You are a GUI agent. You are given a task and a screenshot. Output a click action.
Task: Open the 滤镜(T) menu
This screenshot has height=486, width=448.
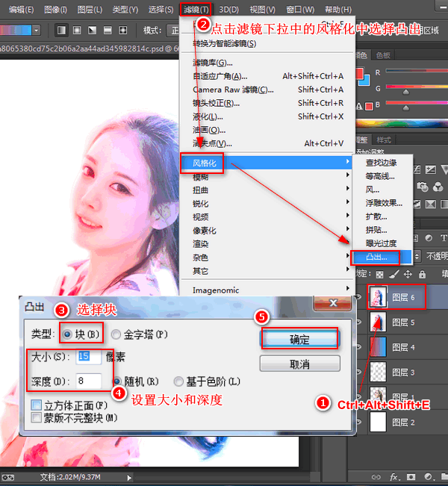196,10
